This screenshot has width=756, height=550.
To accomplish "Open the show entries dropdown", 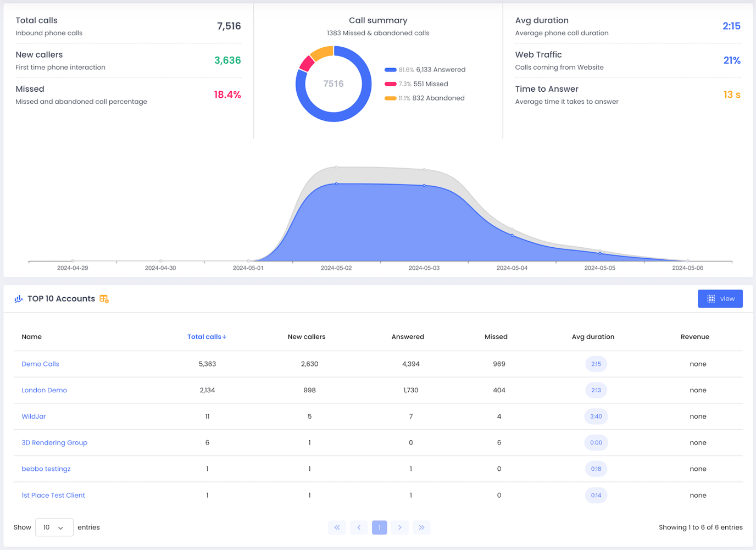I will (54, 527).
